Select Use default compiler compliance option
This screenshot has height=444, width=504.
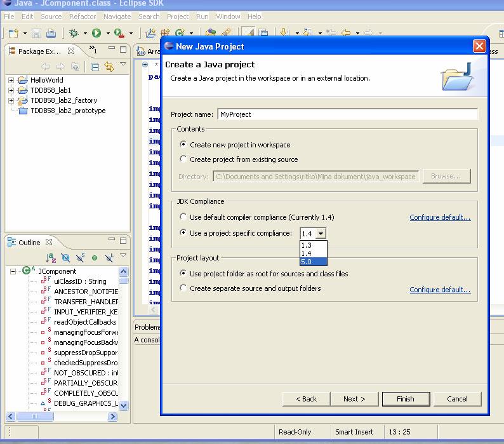tap(183, 217)
